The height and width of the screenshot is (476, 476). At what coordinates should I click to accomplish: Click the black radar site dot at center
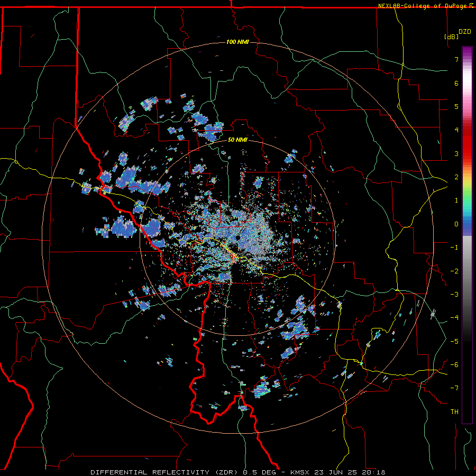pos(238,237)
